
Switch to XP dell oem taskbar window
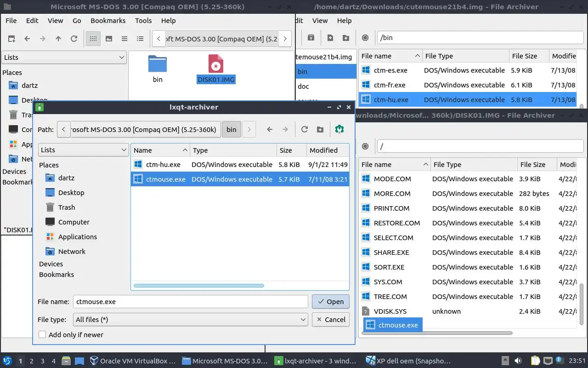[x=408, y=361]
